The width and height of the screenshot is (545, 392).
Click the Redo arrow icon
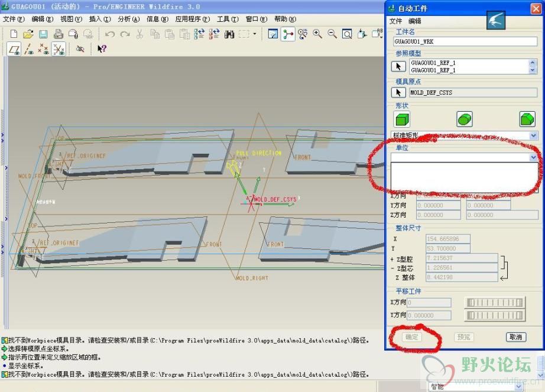[x=125, y=34]
